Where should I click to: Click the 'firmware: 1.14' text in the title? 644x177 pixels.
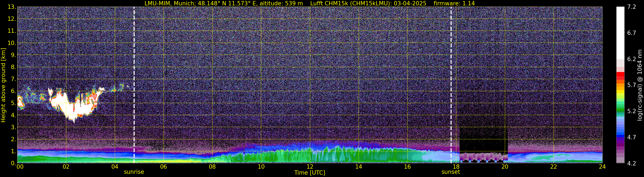click(x=454, y=3)
